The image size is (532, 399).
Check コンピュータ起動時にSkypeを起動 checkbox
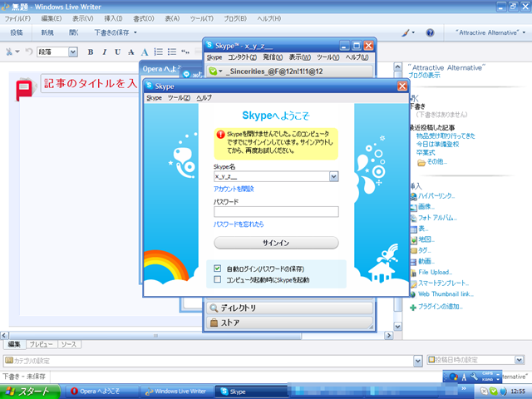click(x=217, y=279)
